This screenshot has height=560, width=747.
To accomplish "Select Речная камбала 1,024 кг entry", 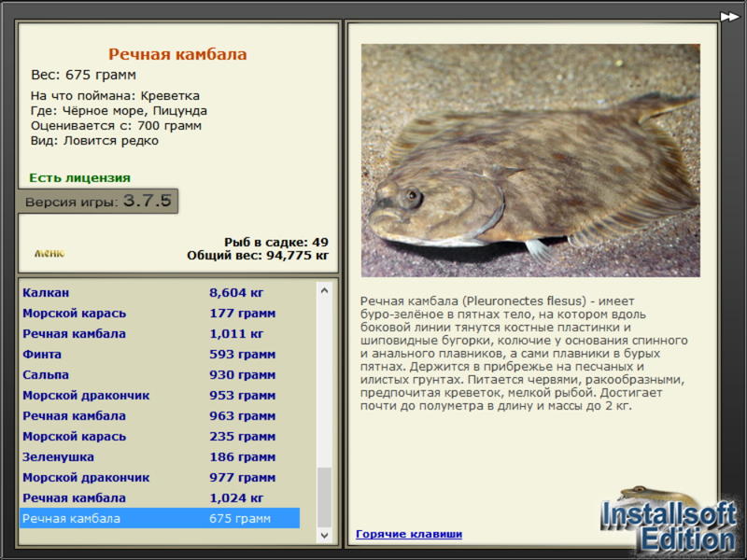I will pos(160,497).
